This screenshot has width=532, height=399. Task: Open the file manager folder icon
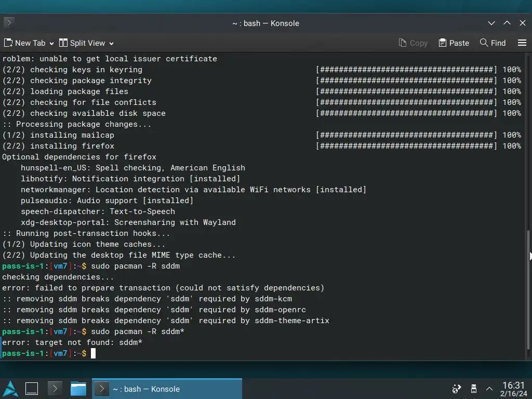[78, 389]
